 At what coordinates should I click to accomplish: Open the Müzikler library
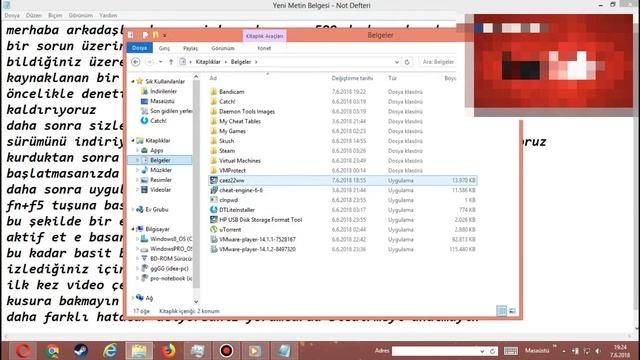click(161, 170)
